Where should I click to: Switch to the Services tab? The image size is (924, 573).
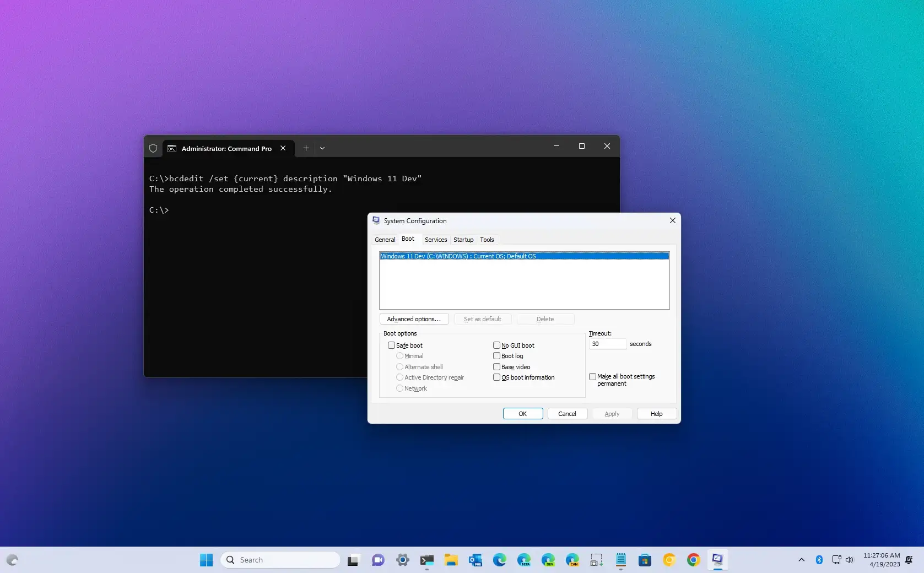435,240
